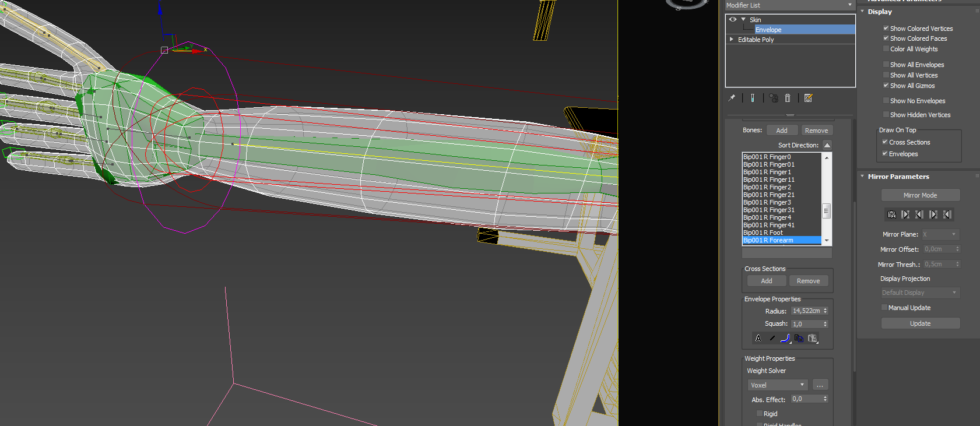Enable Show All Envelopes checkbox
The width and height of the screenshot is (980, 426).
(886, 64)
